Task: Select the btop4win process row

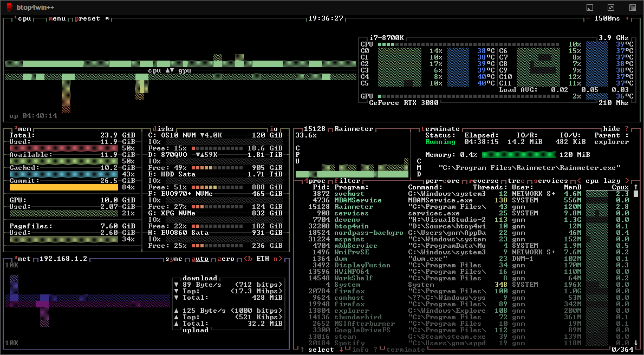Action: click(463, 226)
